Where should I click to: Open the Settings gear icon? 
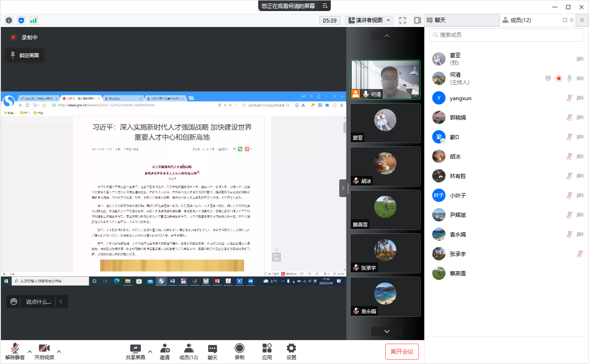pyautogui.click(x=291, y=351)
